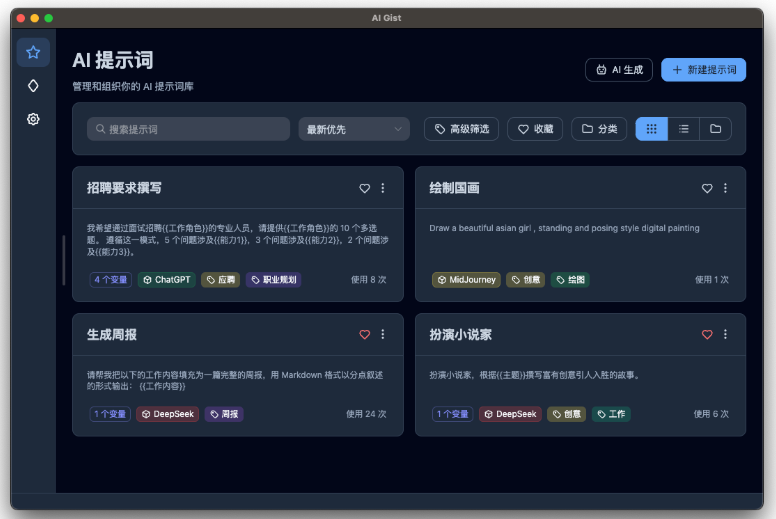776x519 pixels.
Task: Open more options for 招聘要求撰写 card
Action: tap(383, 188)
